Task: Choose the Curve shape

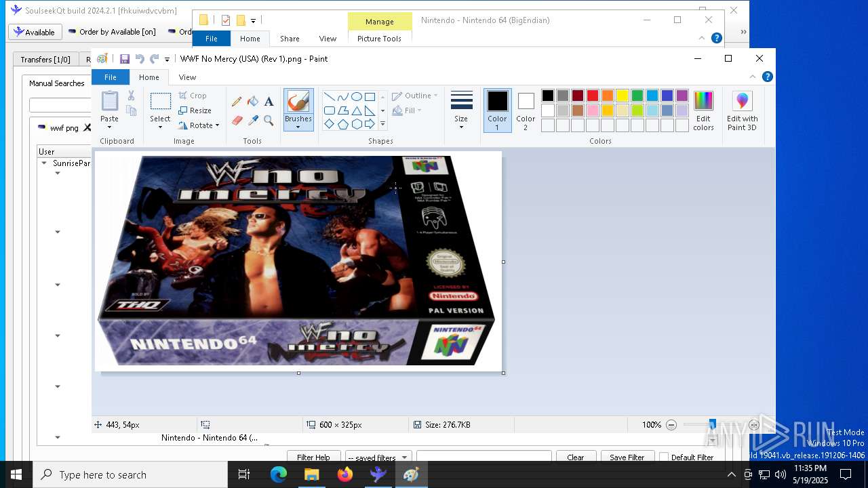Action: [342, 96]
